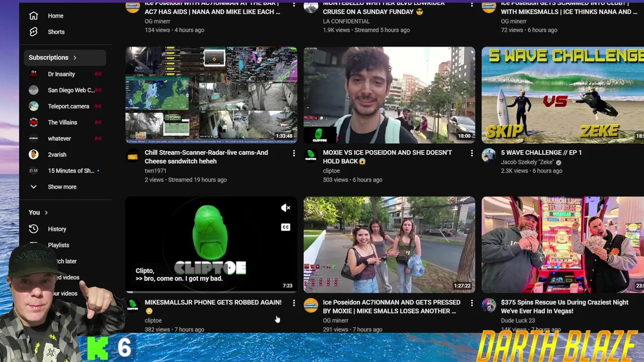Expand Show more subscriptions

click(x=62, y=187)
